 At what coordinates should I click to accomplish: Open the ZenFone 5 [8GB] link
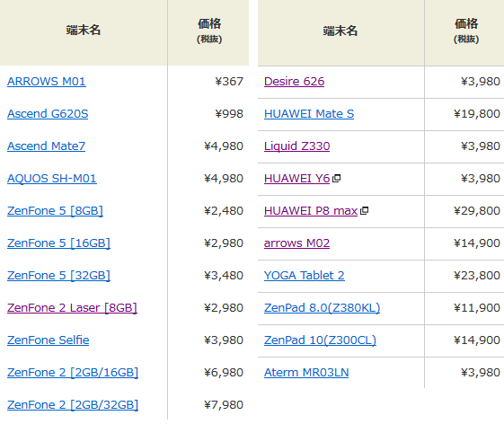(55, 211)
